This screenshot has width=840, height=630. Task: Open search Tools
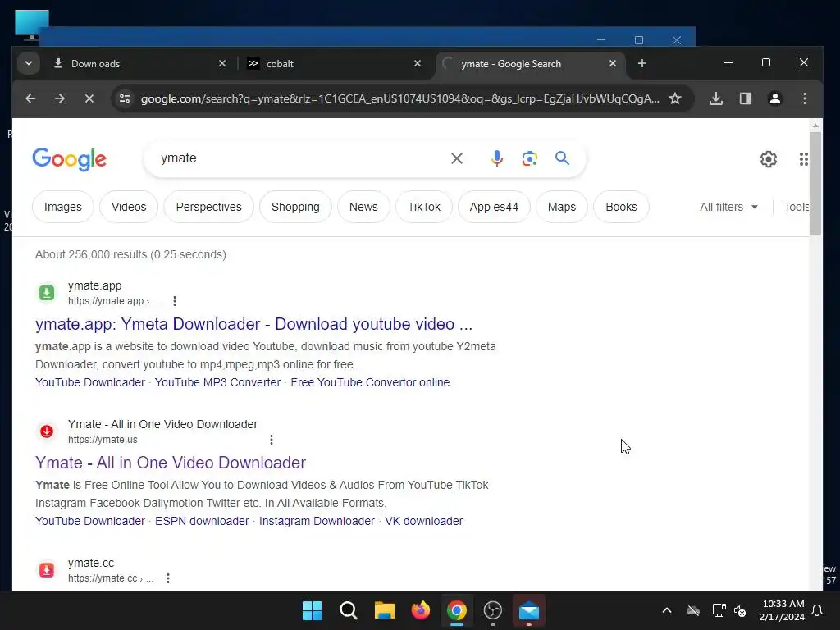click(x=797, y=207)
